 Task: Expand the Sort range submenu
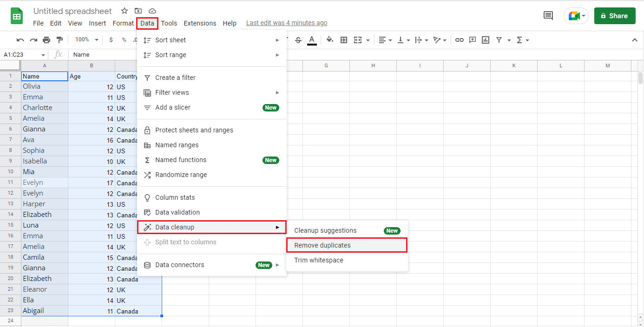212,55
